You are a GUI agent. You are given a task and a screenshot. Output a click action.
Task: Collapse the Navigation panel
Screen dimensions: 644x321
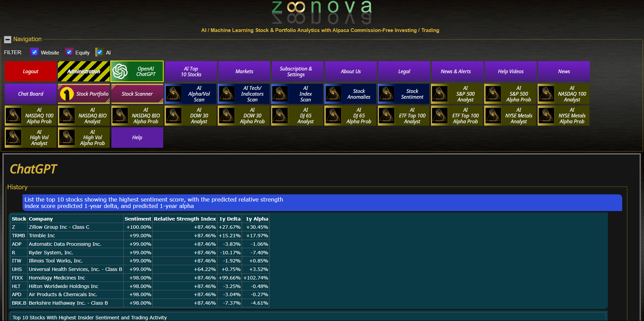tap(7, 39)
